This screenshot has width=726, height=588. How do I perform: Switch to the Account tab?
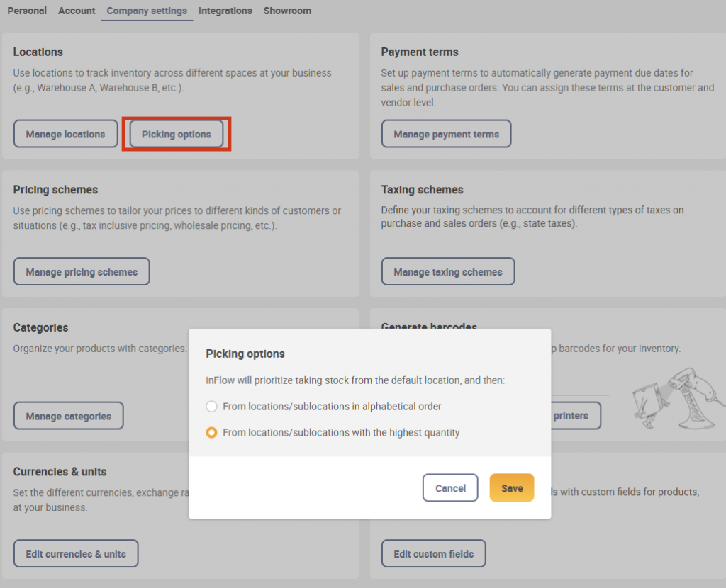[77, 11]
